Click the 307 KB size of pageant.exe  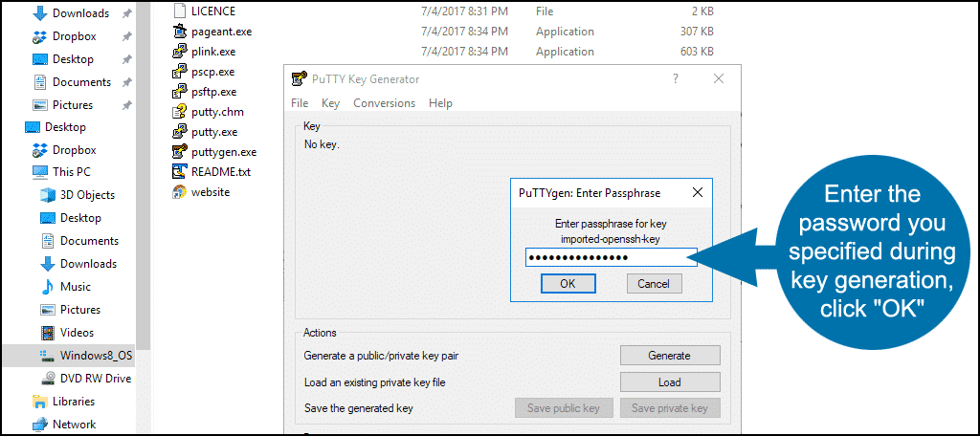coord(697,32)
